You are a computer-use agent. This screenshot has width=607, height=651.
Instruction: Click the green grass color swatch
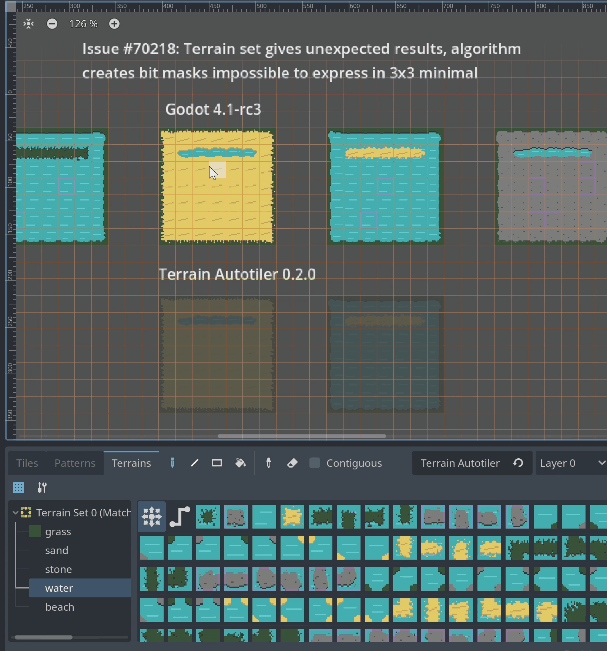click(x=35, y=532)
